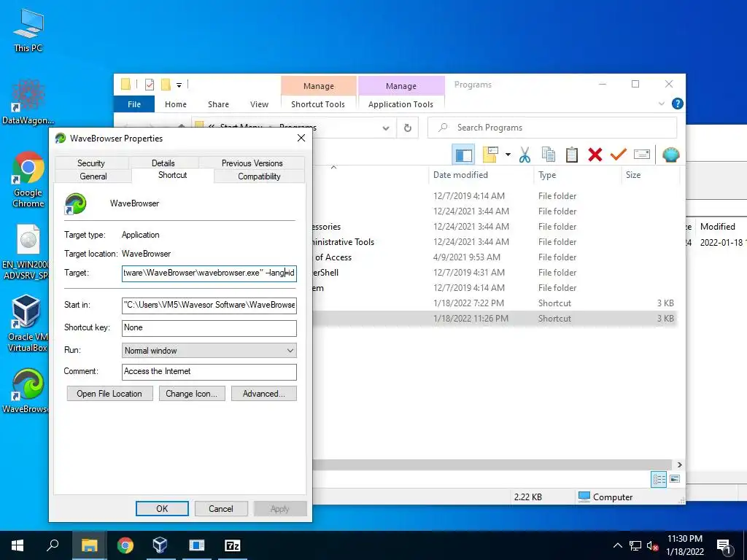
Task: Click the orange checkmark Properties icon
Action: tap(619, 155)
